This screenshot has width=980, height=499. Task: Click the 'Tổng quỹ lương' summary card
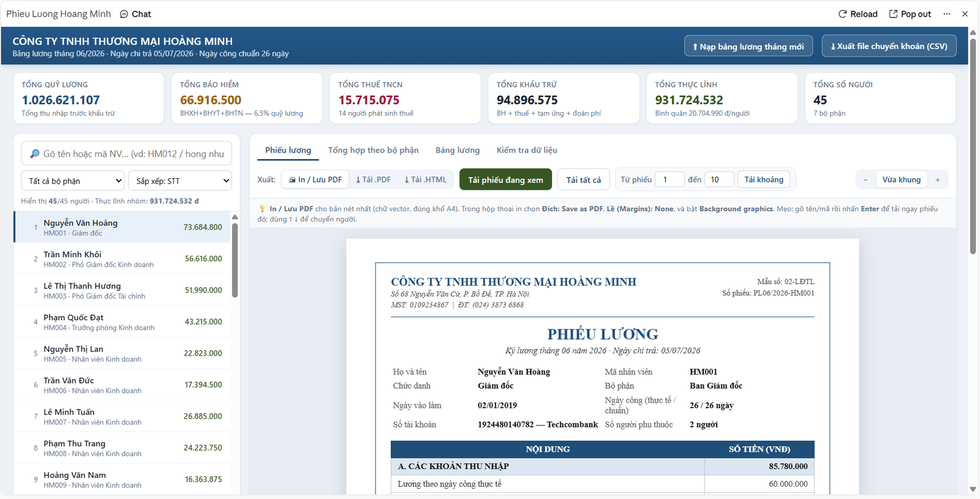coord(89,98)
